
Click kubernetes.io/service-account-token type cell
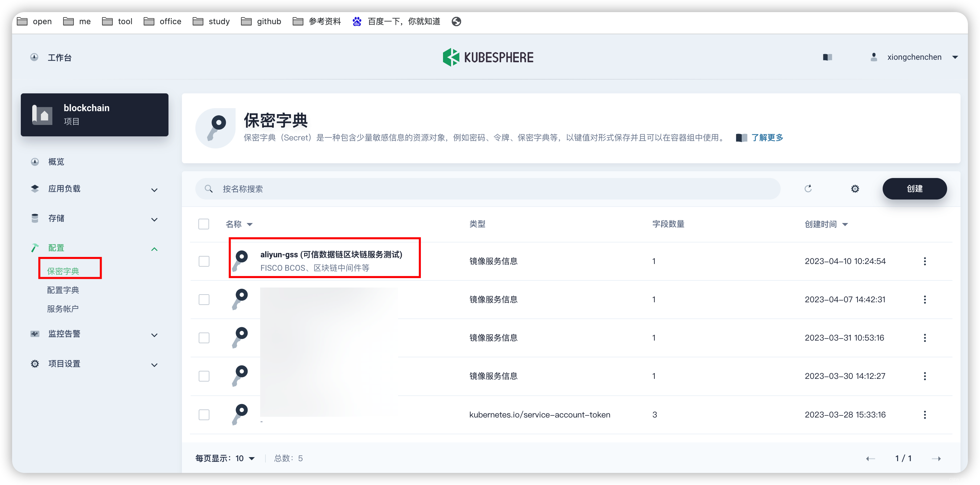click(539, 414)
